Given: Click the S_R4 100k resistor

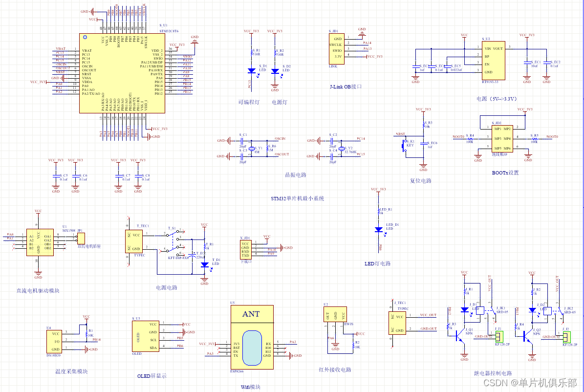Looking at the screenshot, I should coord(470,139).
